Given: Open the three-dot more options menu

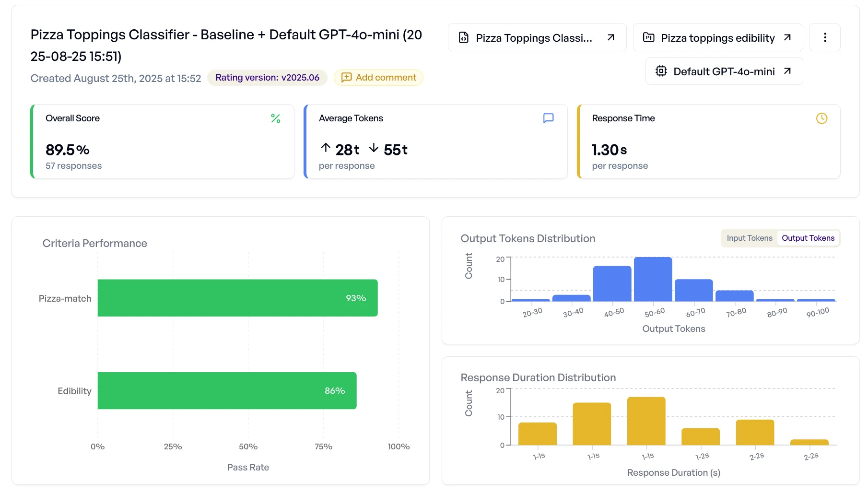Looking at the screenshot, I should coord(824,37).
